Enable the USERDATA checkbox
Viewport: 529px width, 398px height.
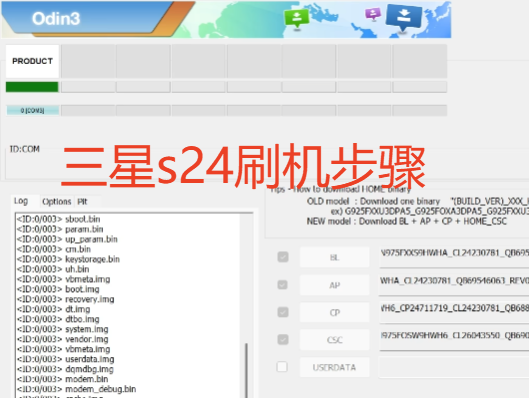pyautogui.click(x=282, y=367)
